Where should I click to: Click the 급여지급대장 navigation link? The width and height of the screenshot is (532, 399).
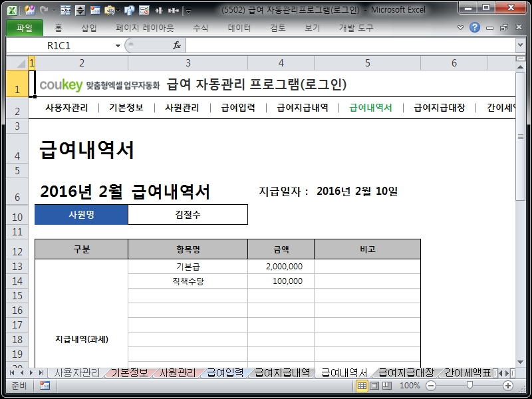point(440,108)
